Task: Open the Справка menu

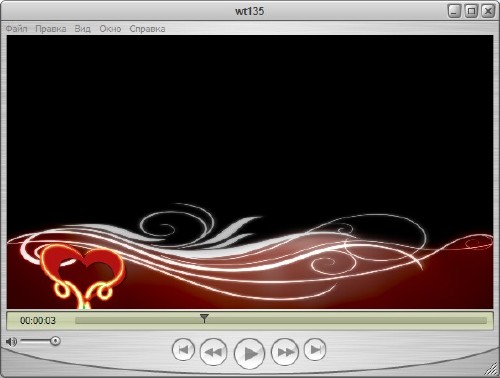Action: click(147, 29)
